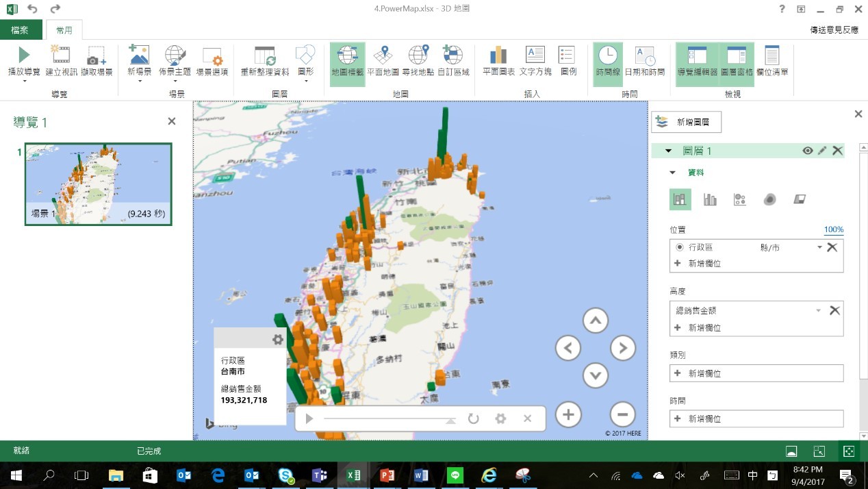Open Excel in the Windows taskbar
This screenshot has width=868, height=489.
click(x=353, y=475)
